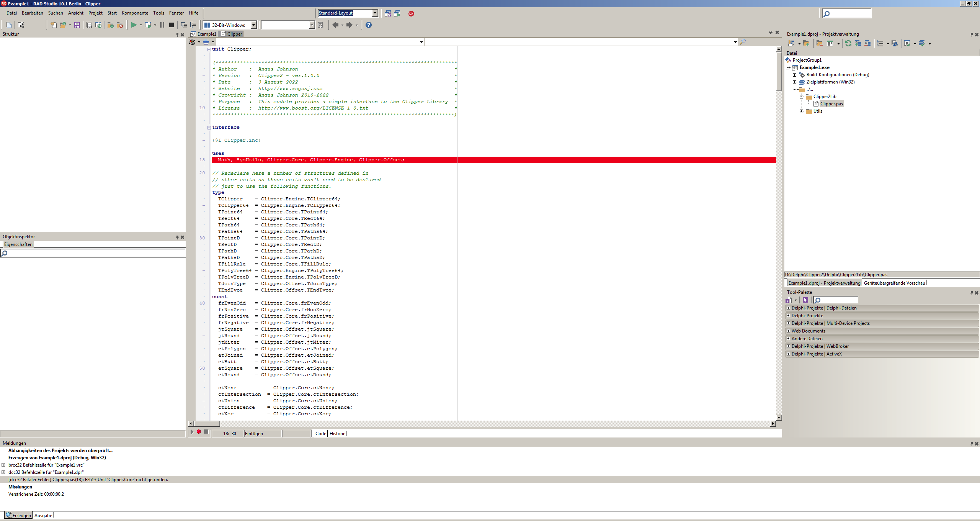Expand the Utils folder in project tree
This screenshot has height=521, width=980.
point(802,111)
